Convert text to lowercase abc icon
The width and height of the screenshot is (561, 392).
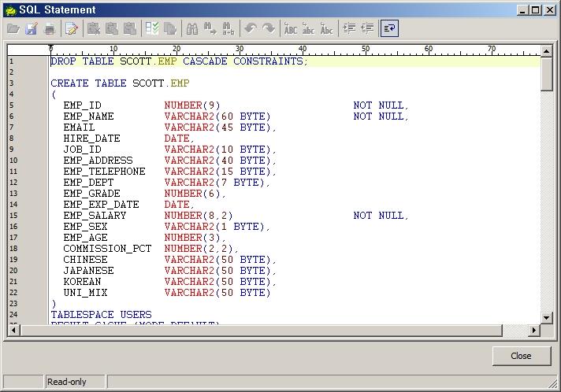pyautogui.click(x=309, y=29)
